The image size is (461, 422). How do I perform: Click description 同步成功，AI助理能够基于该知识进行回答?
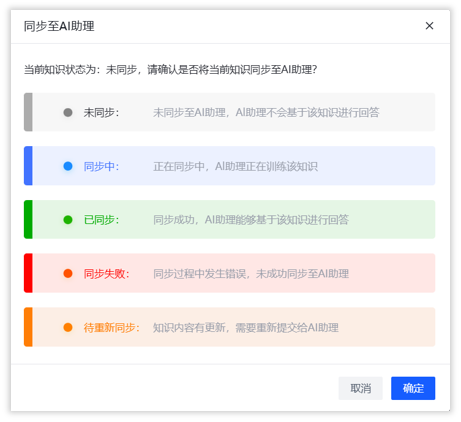[251, 220]
